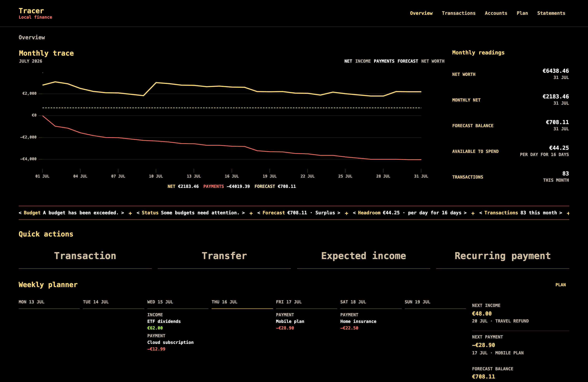Click the 10 JUL marker on chart axis
This screenshot has height=382, width=588.
click(156, 176)
